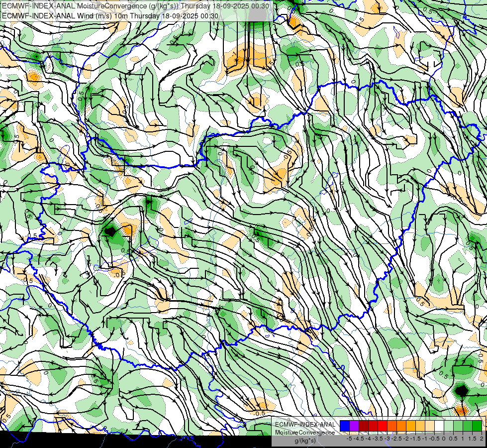Image resolution: width=487 pixels, height=448 pixels.
Task: Click the MoistureConvergence title line at top
Action: point(135,6)
